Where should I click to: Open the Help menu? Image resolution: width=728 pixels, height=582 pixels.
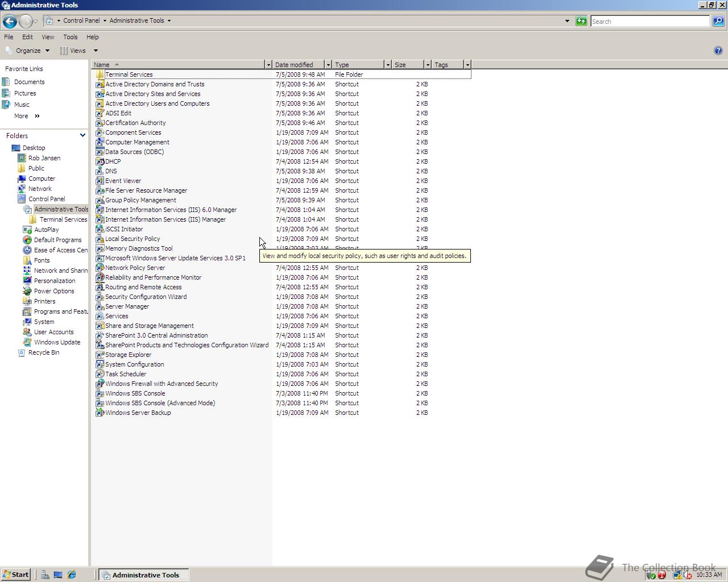[x=93, y=37]
